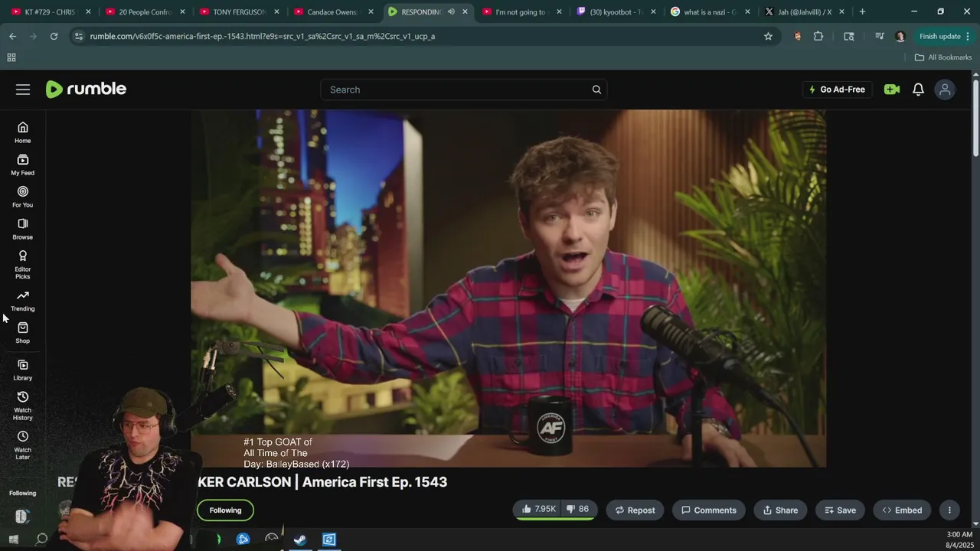This screenshot has width=980, height=551.
Task: Open a new browser tab
Action: pyautogui.click(x=862, y=11)
